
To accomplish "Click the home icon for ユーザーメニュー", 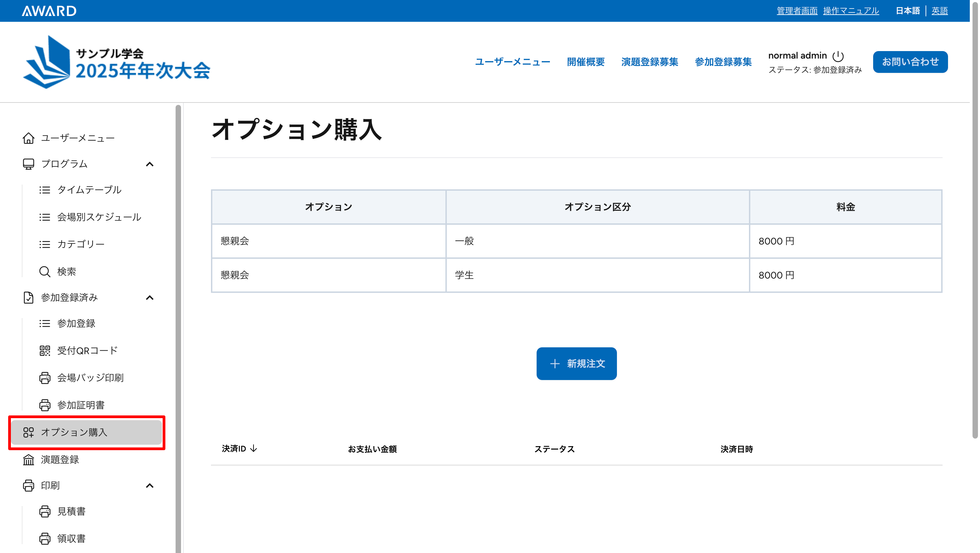I will point(29,138).
